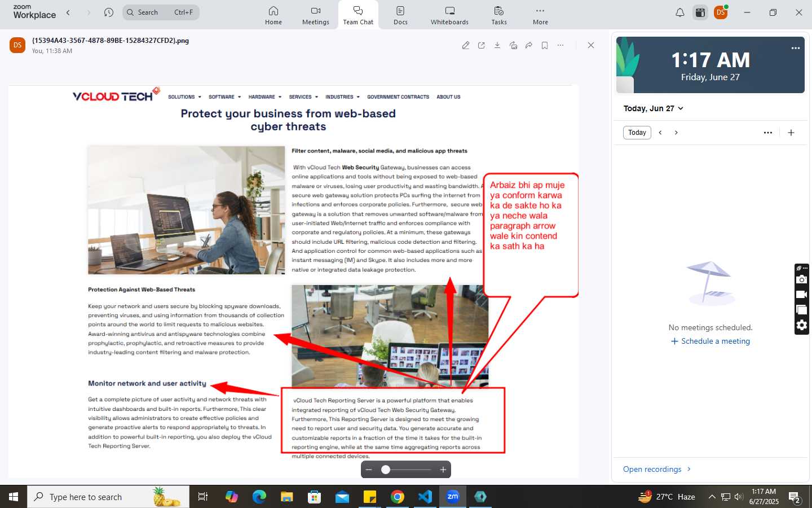Screen dimensions: 812x508
Task: Open the Tasks tab
Action: tap(499, 15)
